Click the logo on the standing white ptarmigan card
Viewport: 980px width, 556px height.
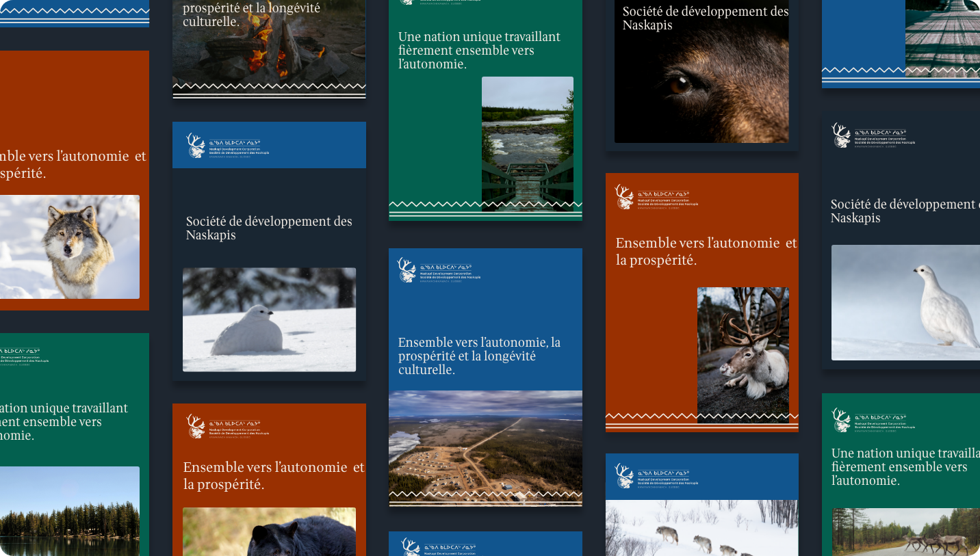click(840, 135)
